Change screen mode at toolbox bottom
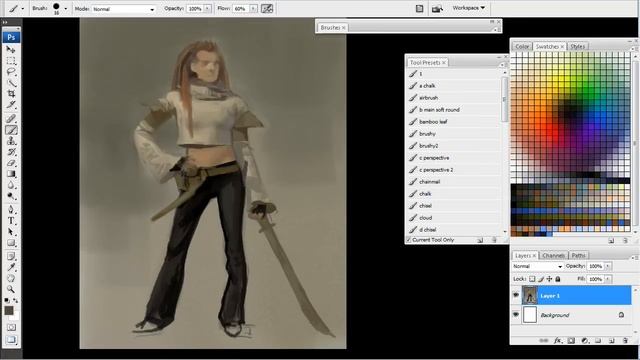This screenshot has width=640, height=360. (x=11, y=340)
